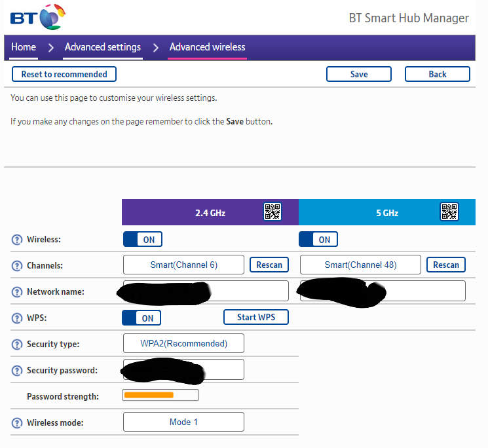
Task: Click the Save button
Action: pos(358,74)
